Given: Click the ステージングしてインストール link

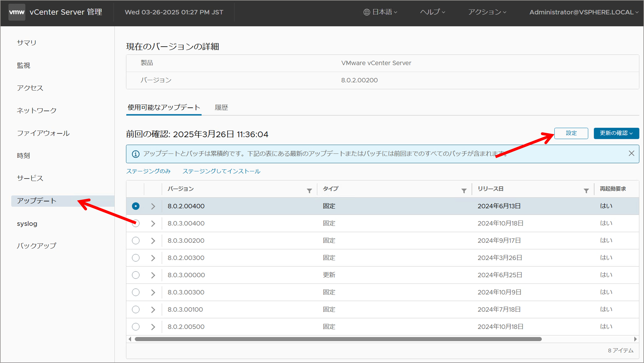Looking at the screenshot, I should pyautogui.click(x=221, y=171).
